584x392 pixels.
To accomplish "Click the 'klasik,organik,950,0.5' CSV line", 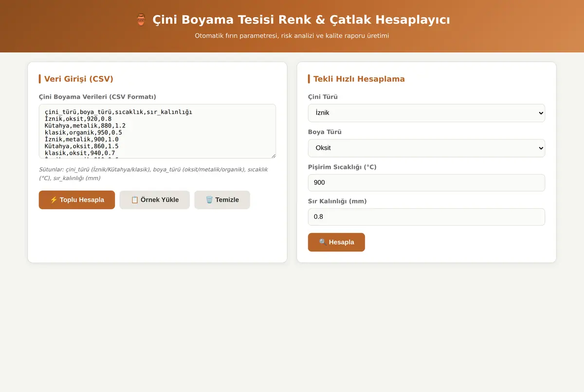I will 83,132.
